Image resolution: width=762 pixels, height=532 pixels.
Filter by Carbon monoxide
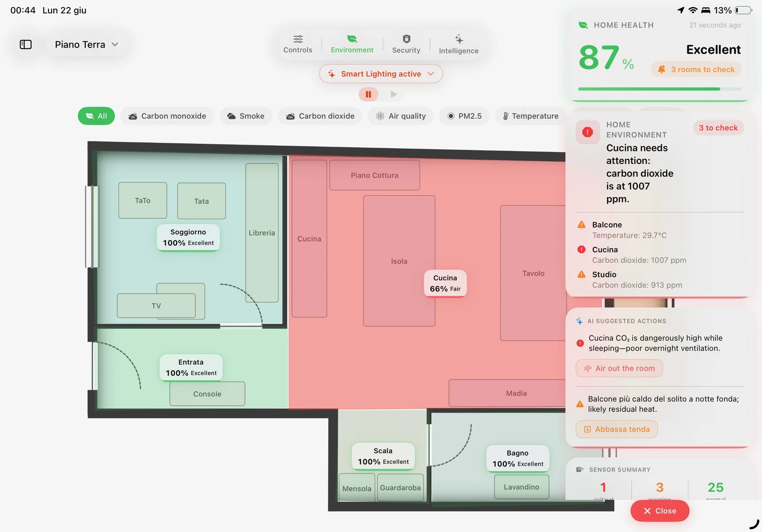pos(167,116)
